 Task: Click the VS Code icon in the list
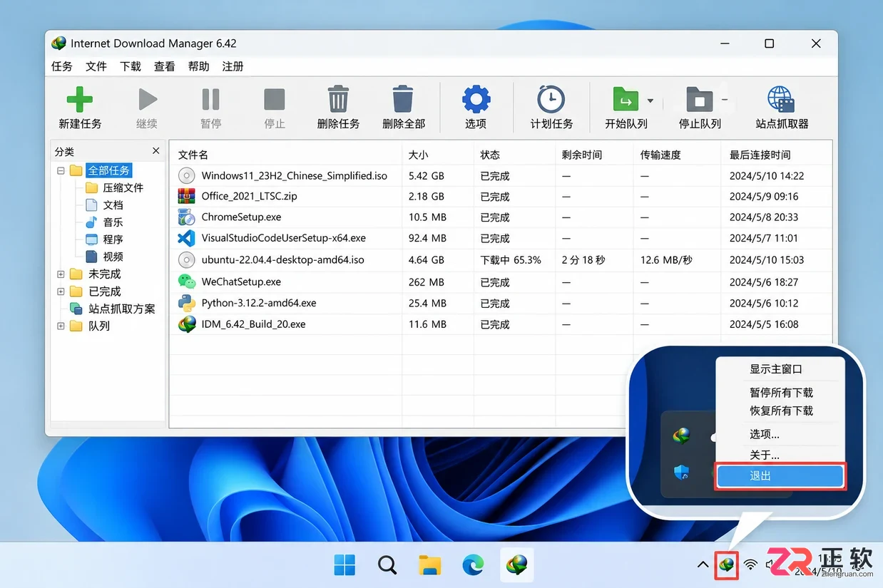pos(187,238)
